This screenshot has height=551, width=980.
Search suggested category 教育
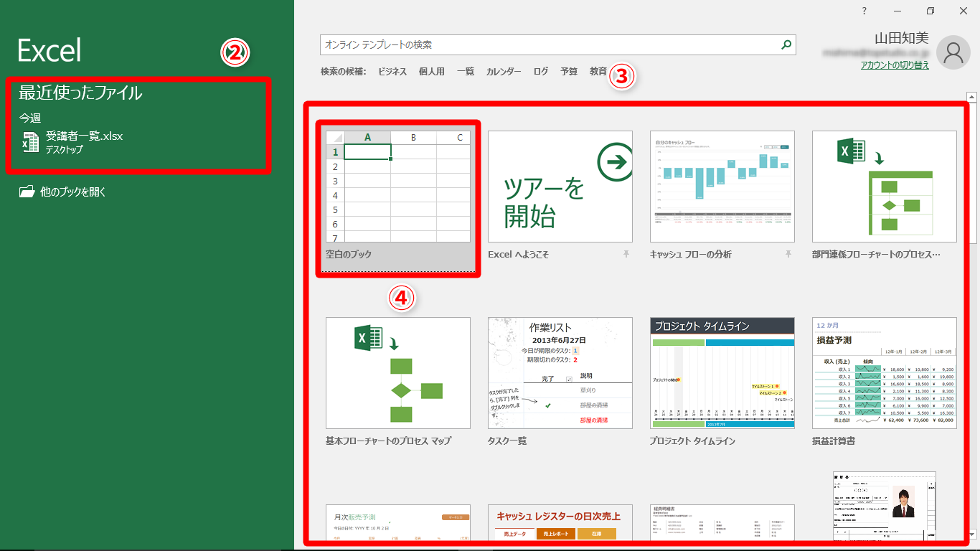[598, 72]
